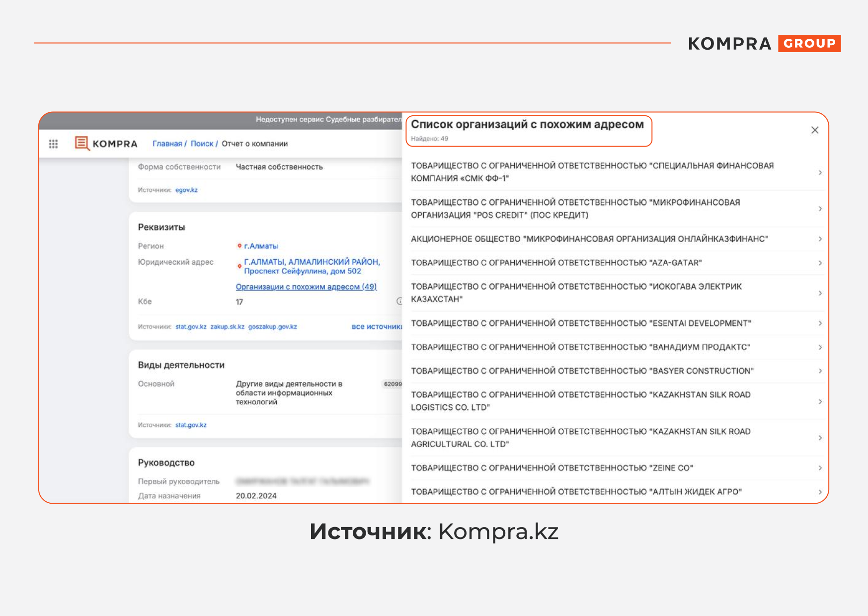
Task: Open chevron for АЛТЫН ЖИДЕК АГРО row
Action: tap(820, 492)
